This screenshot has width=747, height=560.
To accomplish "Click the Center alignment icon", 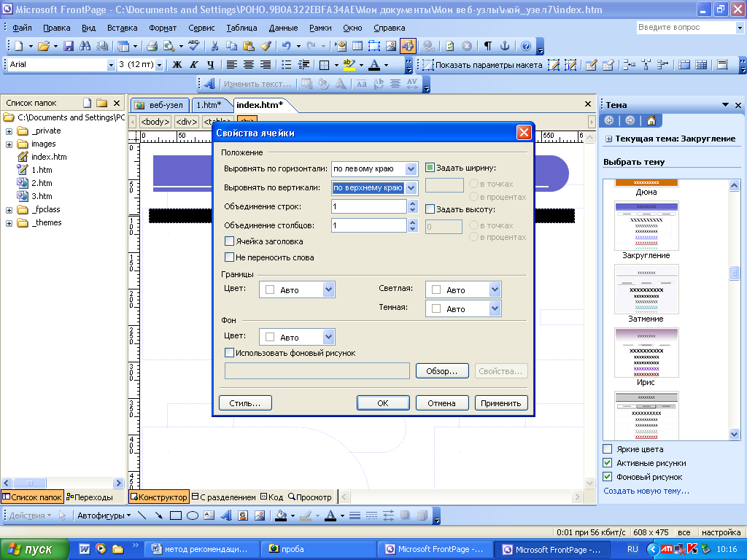I will click(x=249, y=65).
